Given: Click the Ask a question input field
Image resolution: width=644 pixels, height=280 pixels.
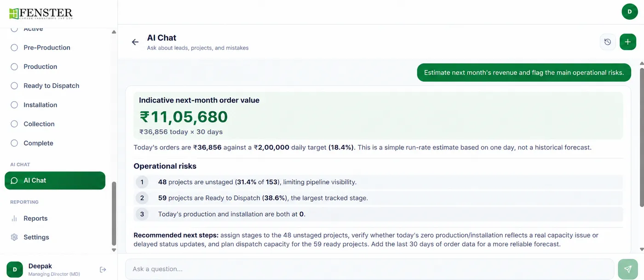Looking at the screenshot, I should [370, 269].
